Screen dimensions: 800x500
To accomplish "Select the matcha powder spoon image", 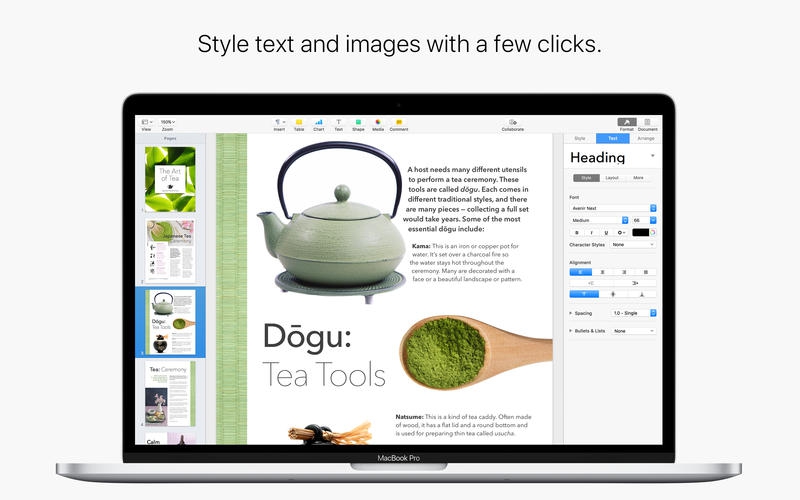I will (476, 352).
